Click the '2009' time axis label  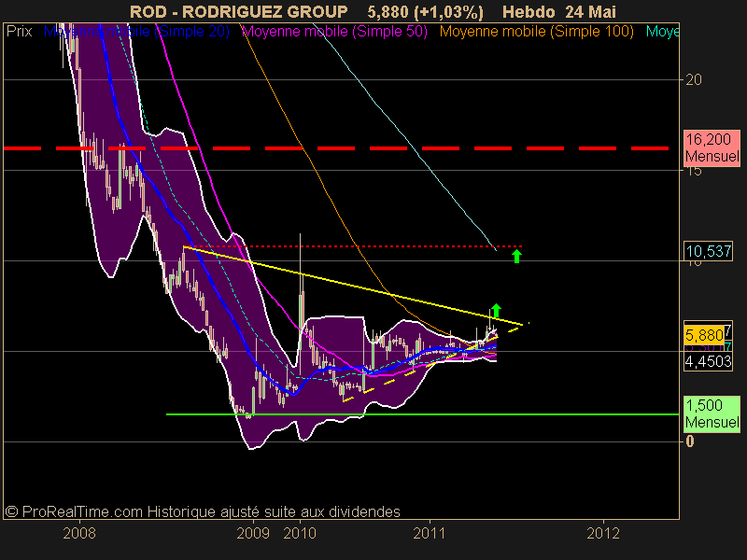pos(253,533)
